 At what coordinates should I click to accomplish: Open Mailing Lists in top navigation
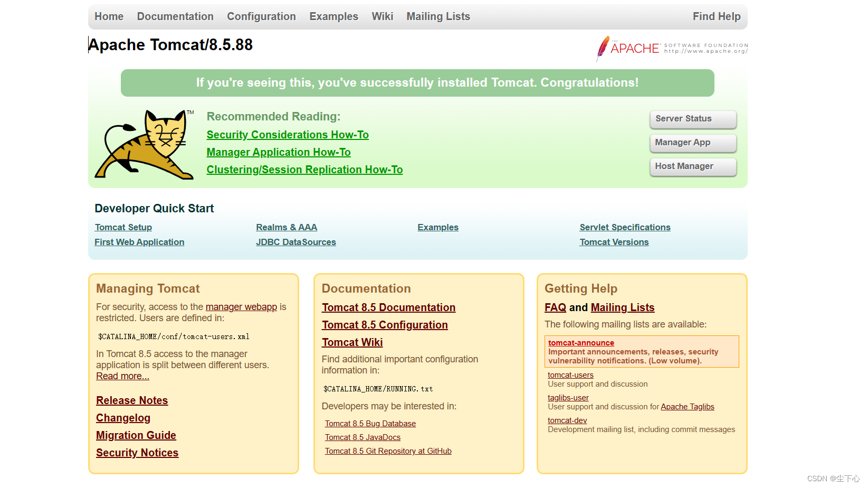pos(438,16)
